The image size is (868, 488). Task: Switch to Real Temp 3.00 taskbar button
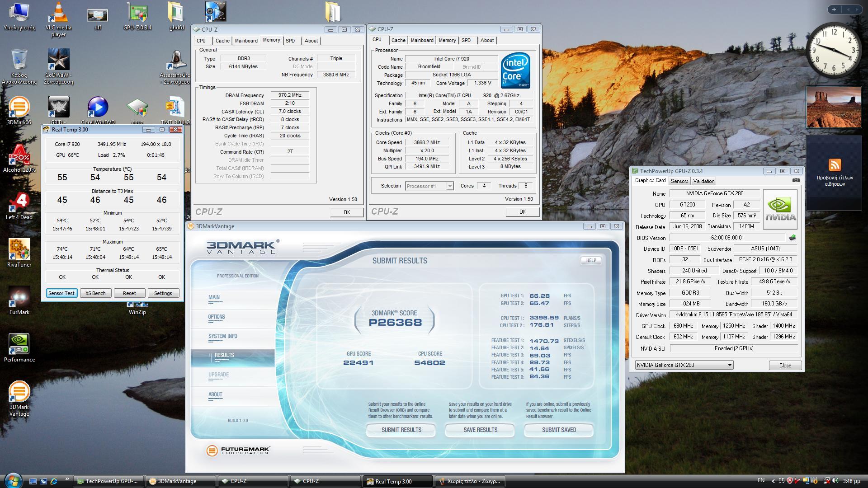pyautogui.click(x=397, y=481)
